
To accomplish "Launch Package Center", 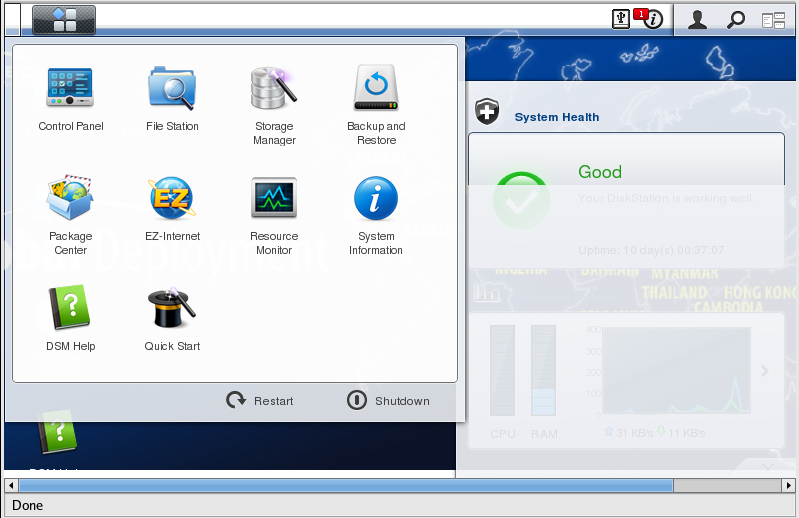I will pos(70,215).
